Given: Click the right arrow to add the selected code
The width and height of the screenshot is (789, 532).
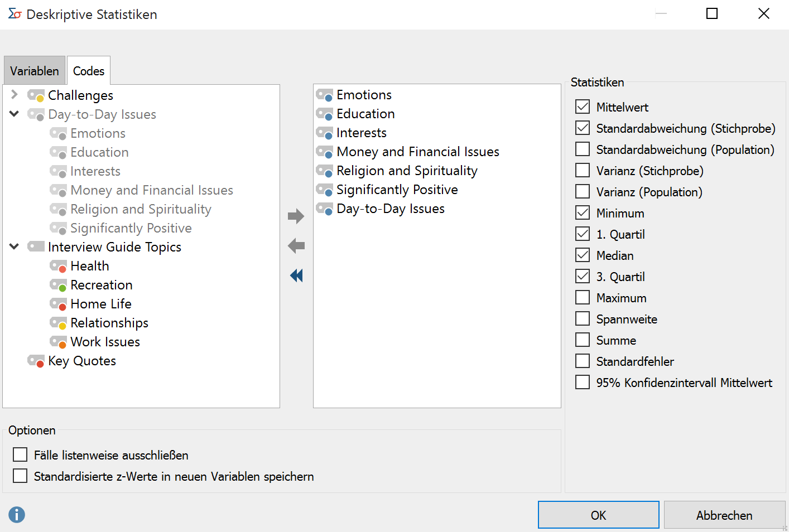Looking at the screenshot, I should (296, 216).
